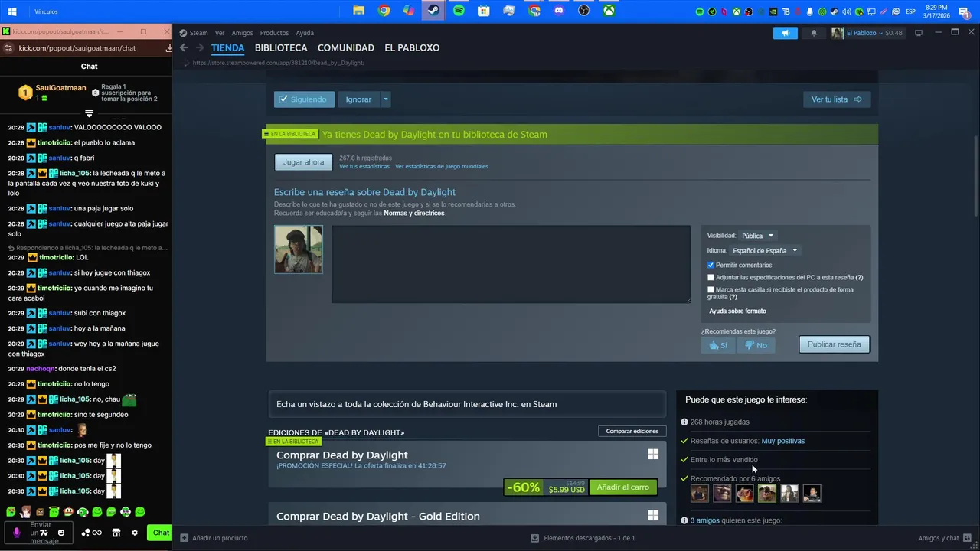Screen dimensions: 980x551
Task: Click Comparar ediciones button
Action: [632, 431]
